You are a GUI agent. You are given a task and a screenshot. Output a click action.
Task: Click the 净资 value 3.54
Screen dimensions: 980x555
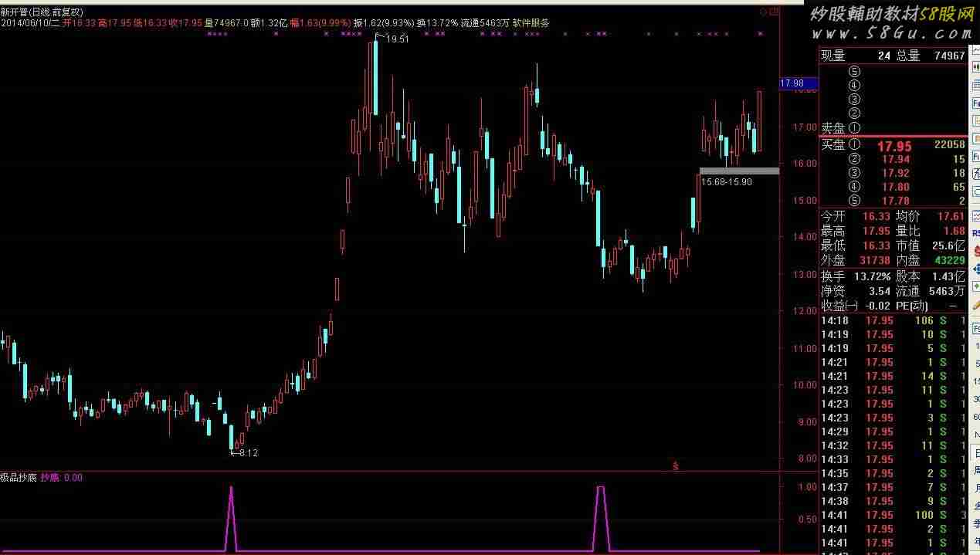point(879,292)
